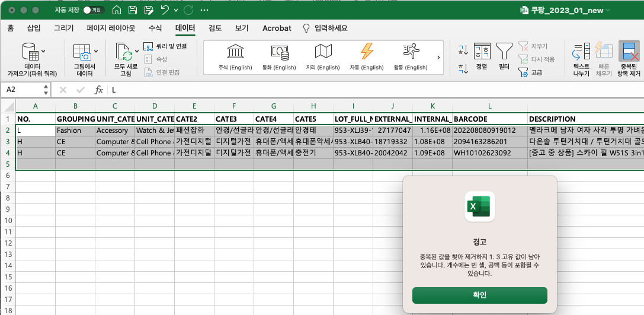Viewport: 644px width, 315px height.
Task: Open the 데이터 가져오기 (파워 쿼리) tool
Action: [x=32, y=60]
